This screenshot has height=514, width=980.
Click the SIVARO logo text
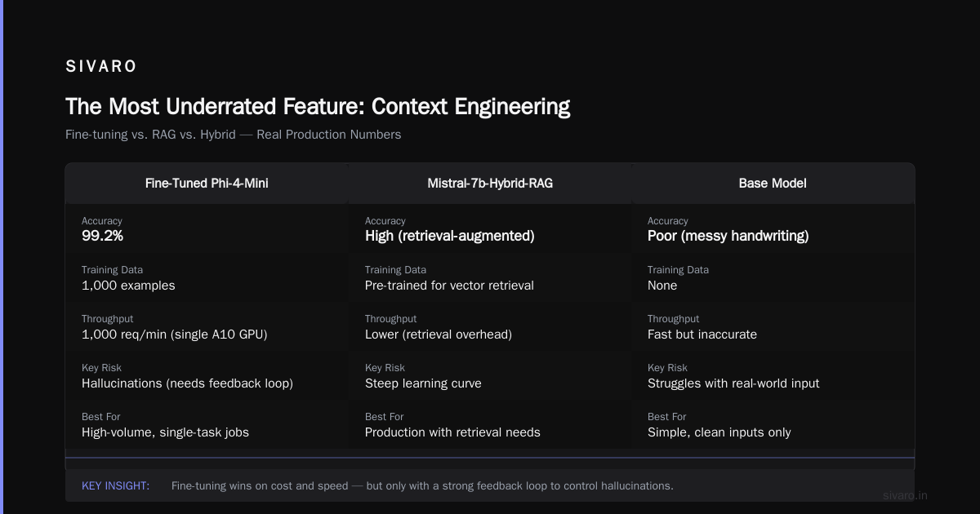coord(101,67)
